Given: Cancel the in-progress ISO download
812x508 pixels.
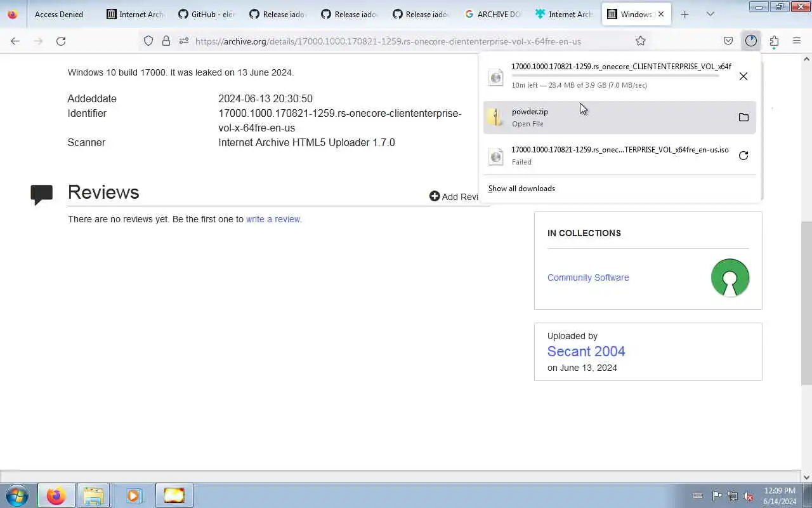Looking at the screenshot, I should (743, 76).
